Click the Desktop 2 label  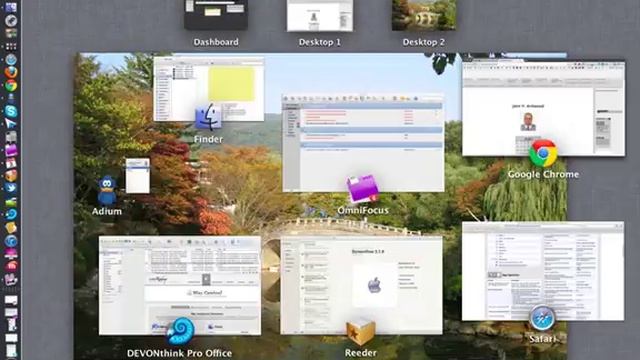tap(424, 42)
